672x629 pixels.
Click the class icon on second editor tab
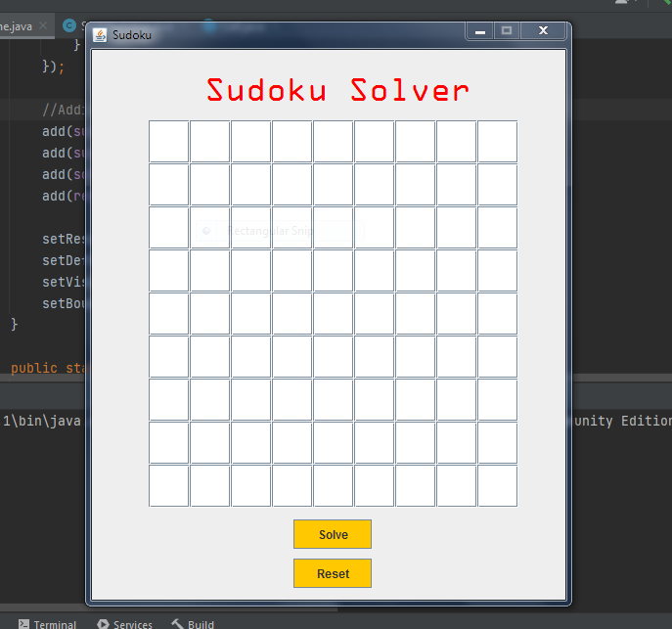(69, 25)
